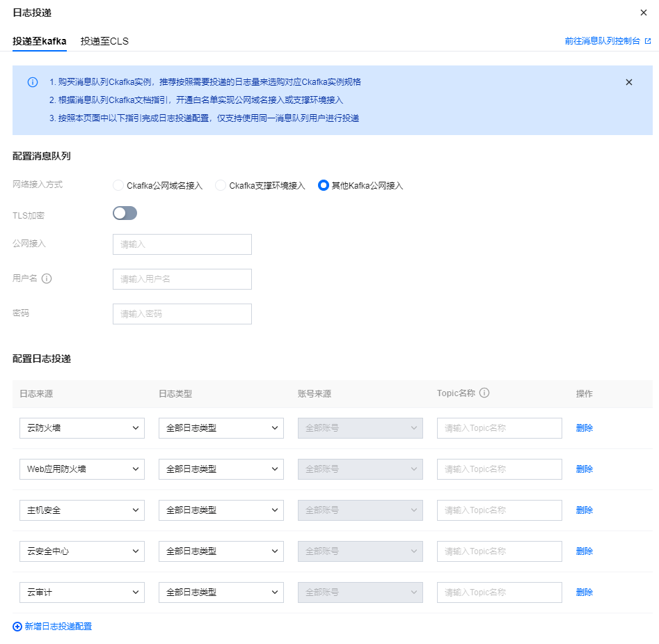659x644 pixels.
Task: Click the info icon in blue banner
Action: point(33,82)
